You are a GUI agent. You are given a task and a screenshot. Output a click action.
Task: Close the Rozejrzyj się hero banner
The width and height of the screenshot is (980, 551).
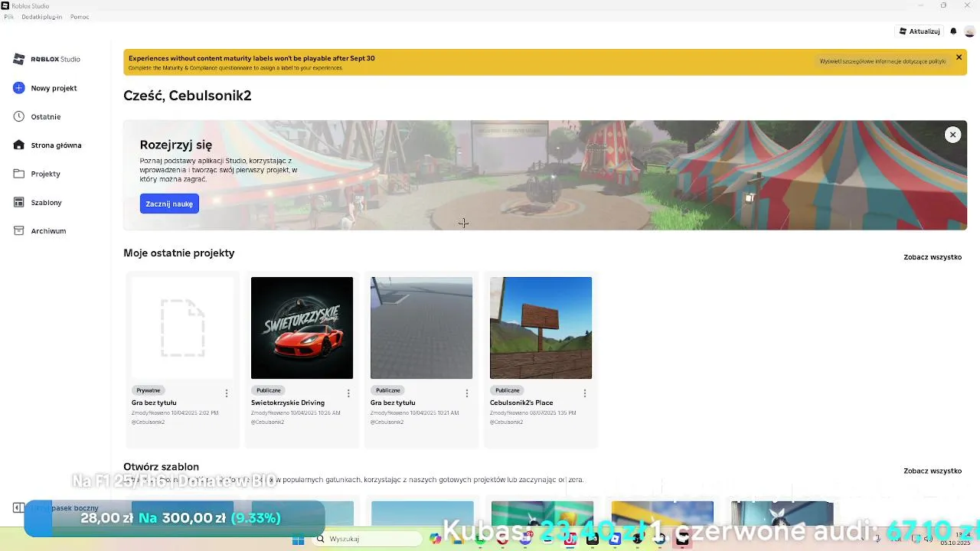click(x=952, y=135)
